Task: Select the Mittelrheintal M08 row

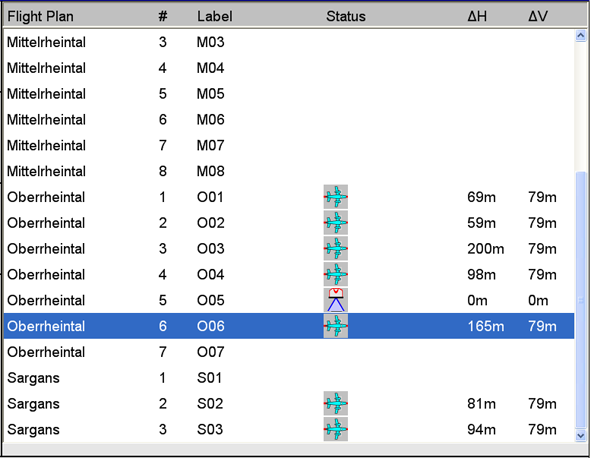Action: (x=289, y=171)
